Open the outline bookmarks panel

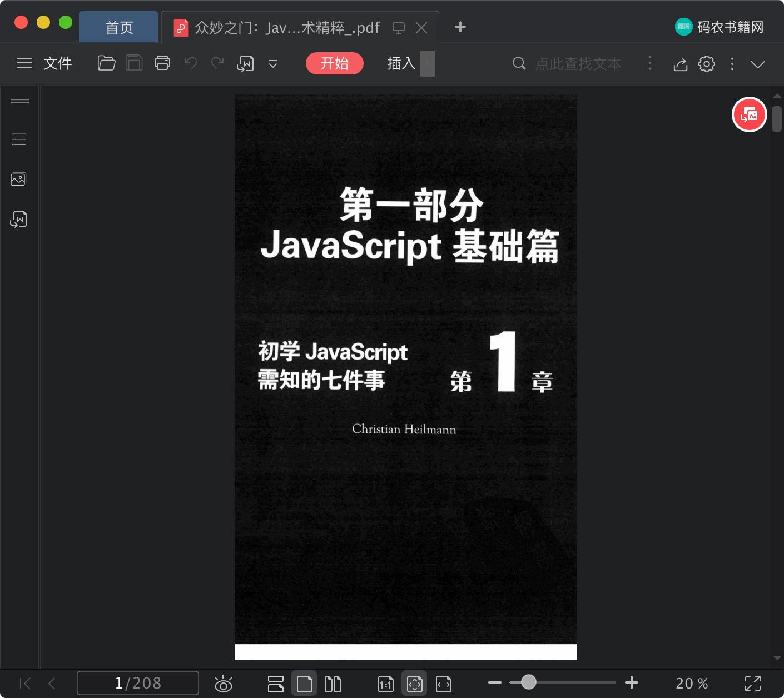(x=19, y=139)
